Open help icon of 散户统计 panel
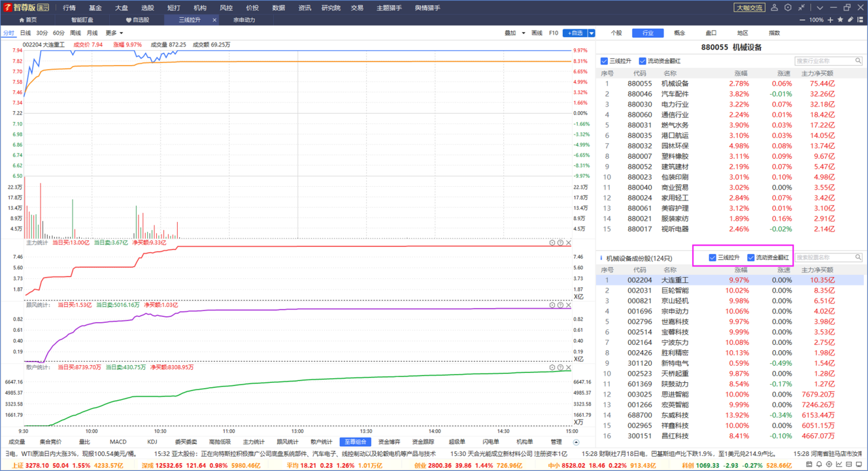The height and width of the screenshot is (471, 868). pos(560,368)
